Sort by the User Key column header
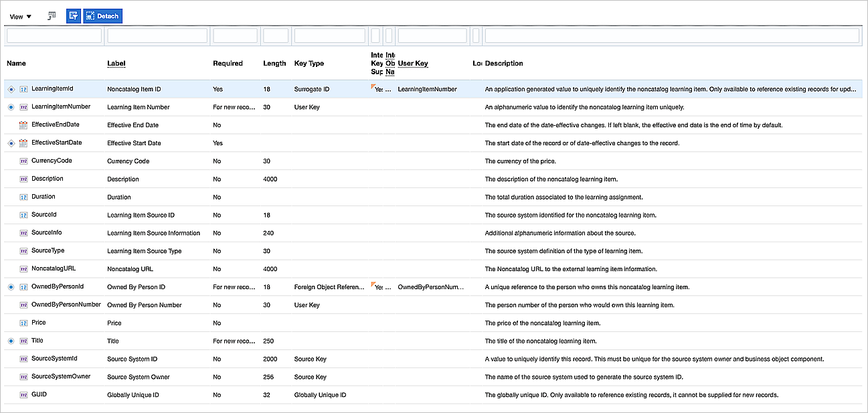The image size is (868, 413). 413,64
